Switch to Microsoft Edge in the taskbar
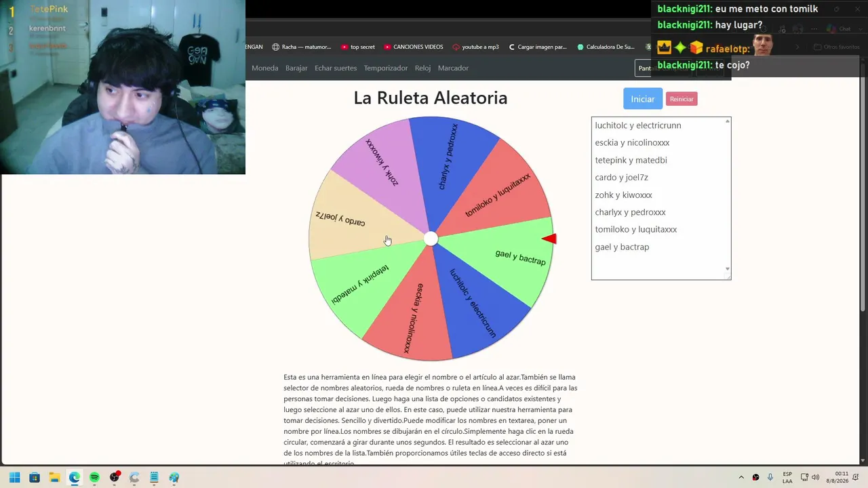Viewport: 868px width, 488px height. coord(74,478)
